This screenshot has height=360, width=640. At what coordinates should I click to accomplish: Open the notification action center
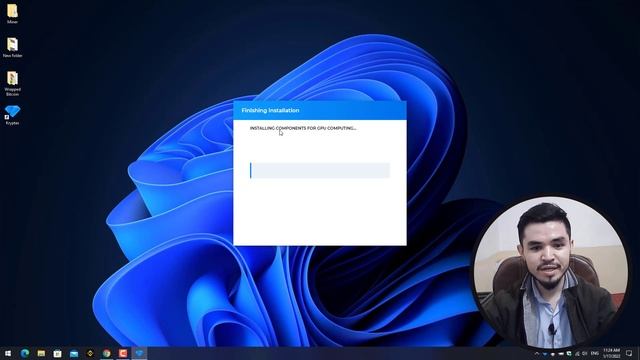pos(629,353)
